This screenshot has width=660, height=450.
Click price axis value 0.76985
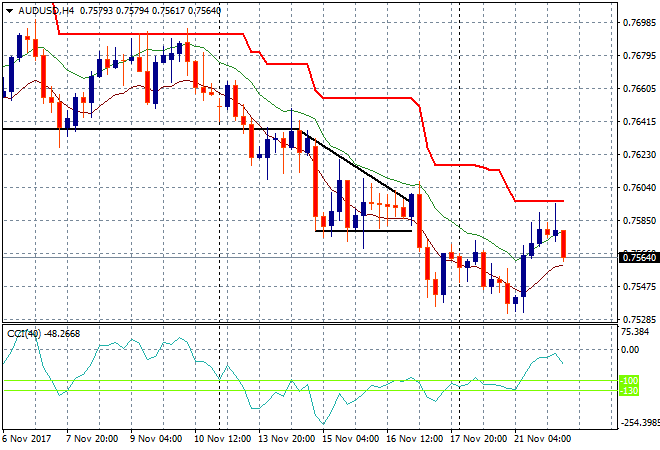point(639,22)
